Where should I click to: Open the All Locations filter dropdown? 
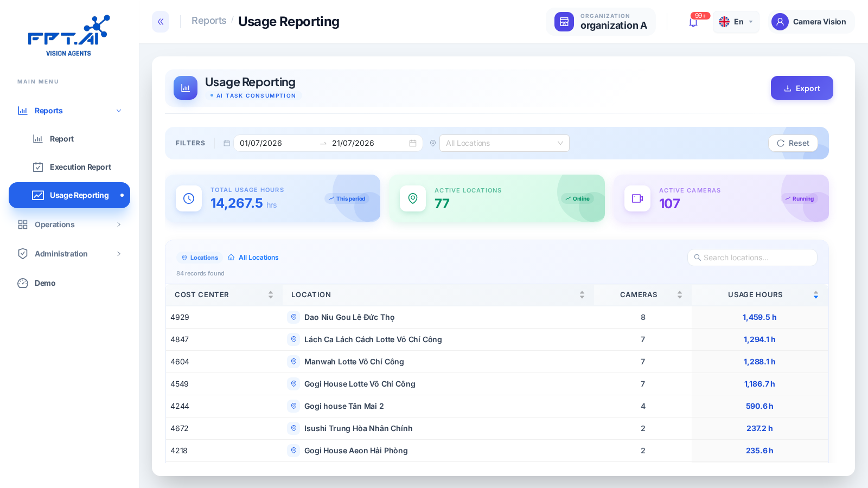[x=505, y=143]
